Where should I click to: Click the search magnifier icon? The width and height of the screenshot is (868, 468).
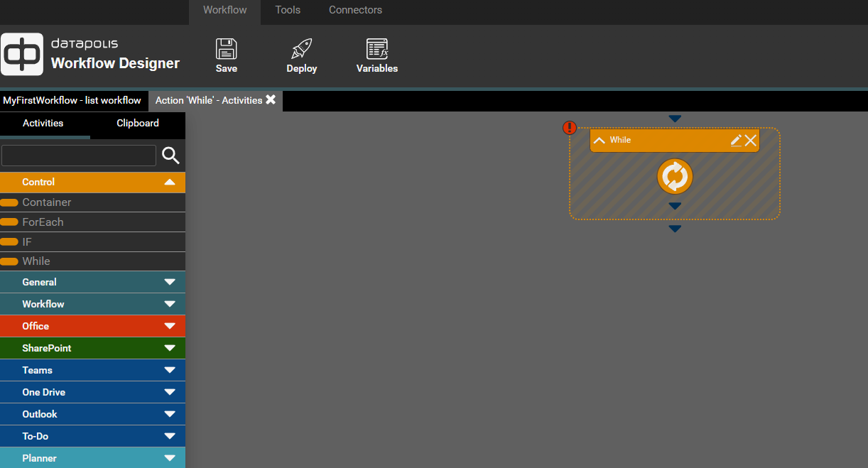pyautogui.click(x=170, y=156)
